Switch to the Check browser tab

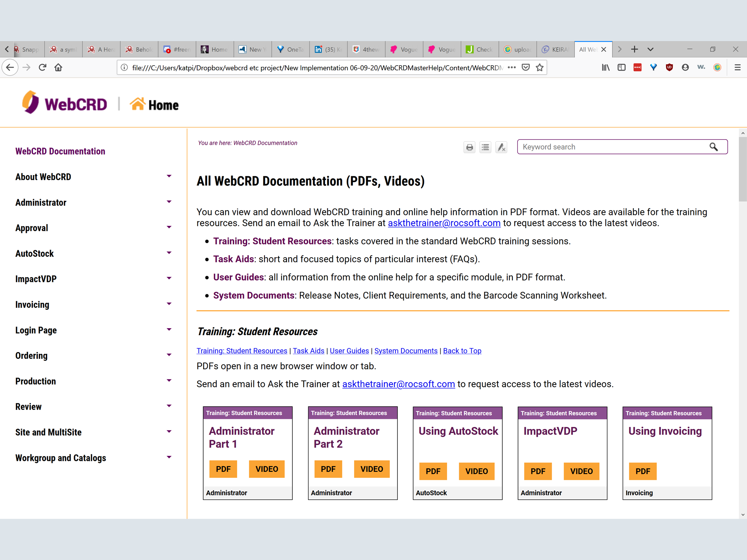tap(480, 49)
